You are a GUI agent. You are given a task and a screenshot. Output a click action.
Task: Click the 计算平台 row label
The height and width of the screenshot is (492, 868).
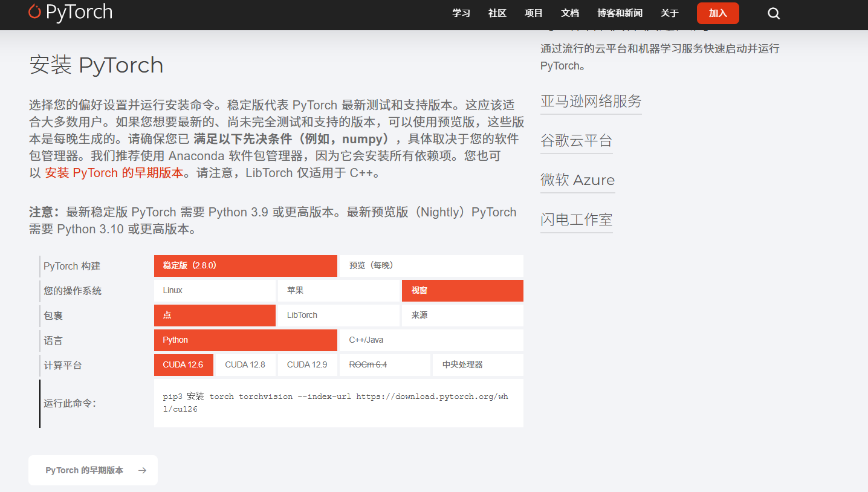pyautogui.click(x=63, y=365)
